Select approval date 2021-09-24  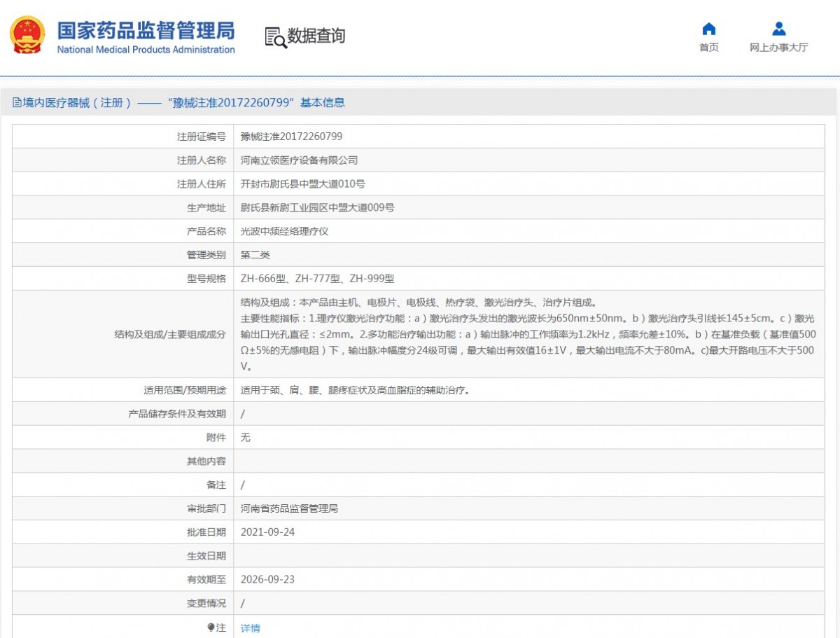click(x=267, y=532)
